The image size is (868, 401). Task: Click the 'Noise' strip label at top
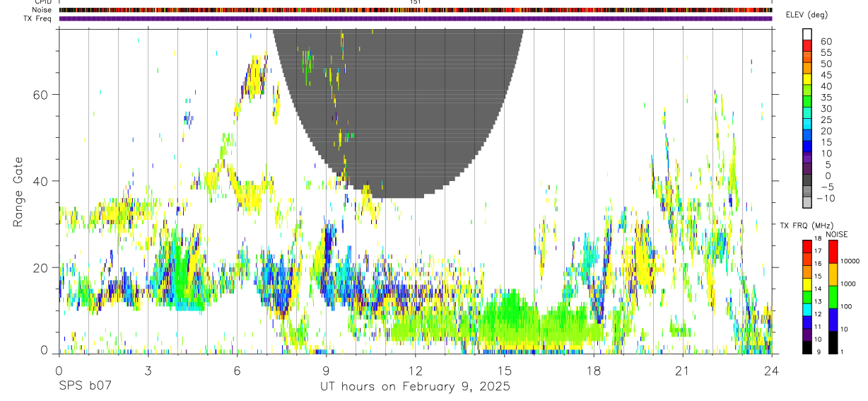click(x=42, y=10)
